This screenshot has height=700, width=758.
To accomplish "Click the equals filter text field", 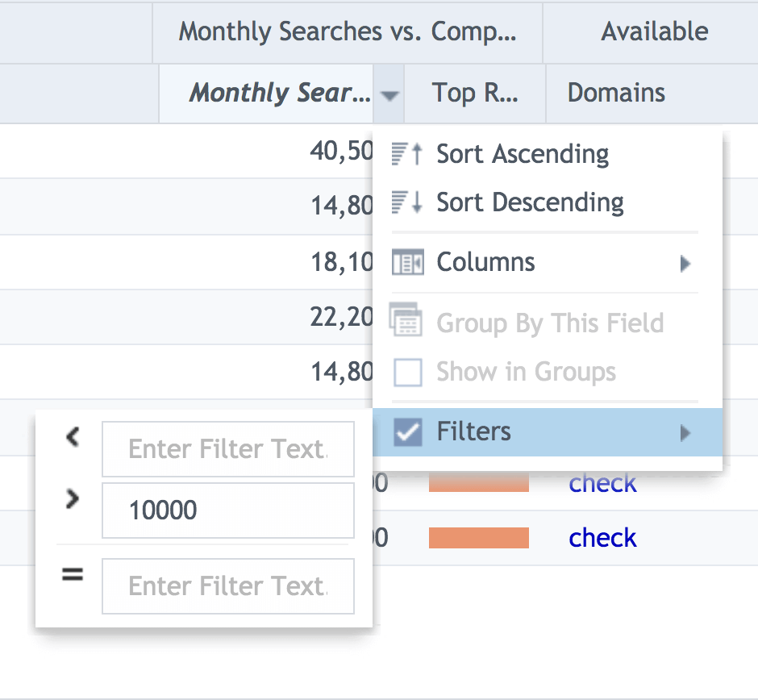I will coord(228,586).
